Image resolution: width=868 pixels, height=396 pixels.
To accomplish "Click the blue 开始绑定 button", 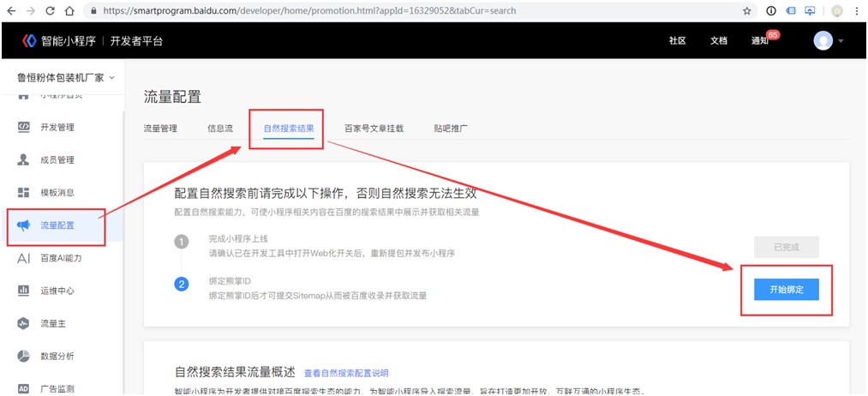I will tap(787, 291).
